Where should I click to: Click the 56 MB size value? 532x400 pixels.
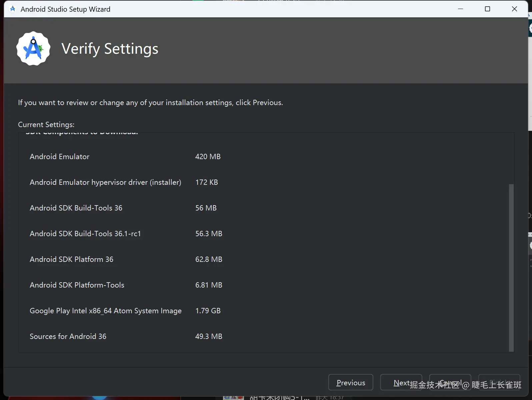[x=206, y=208]
